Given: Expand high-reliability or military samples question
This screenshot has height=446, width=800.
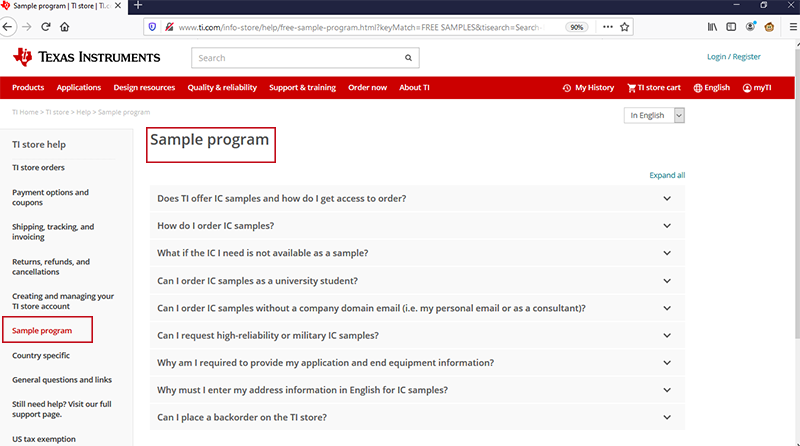Looking at the screenshot, I should pos(417,335).
